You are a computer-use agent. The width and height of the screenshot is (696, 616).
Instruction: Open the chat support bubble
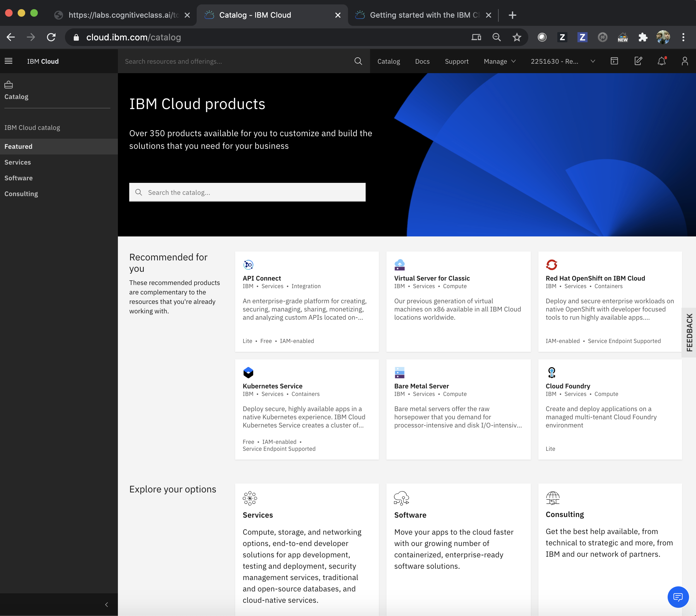click(678, 597)
